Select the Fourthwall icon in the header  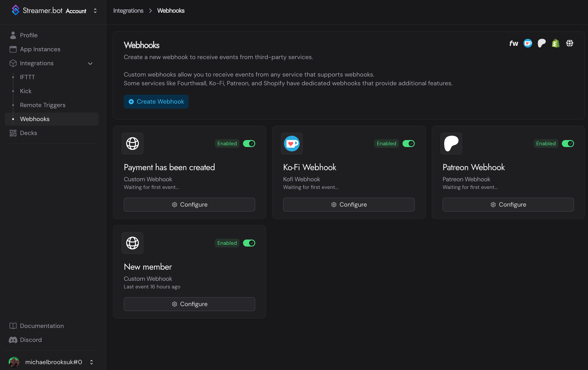513,43
